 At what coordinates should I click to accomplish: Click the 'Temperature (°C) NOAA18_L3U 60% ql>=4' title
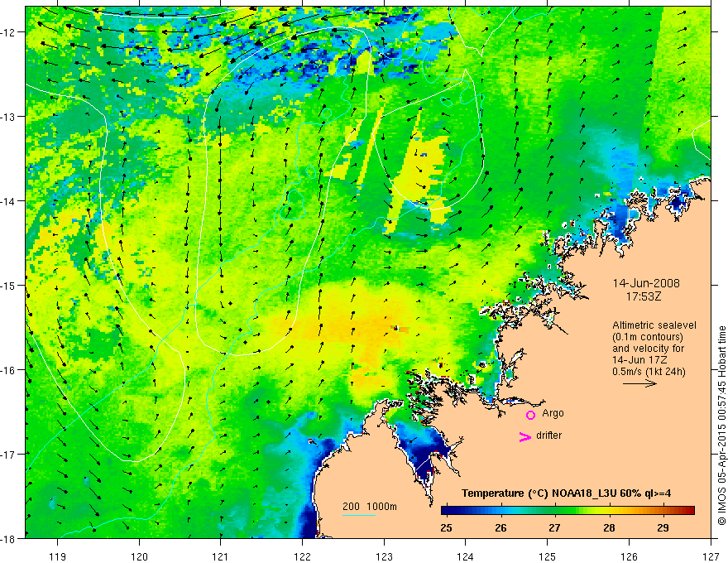566,493
